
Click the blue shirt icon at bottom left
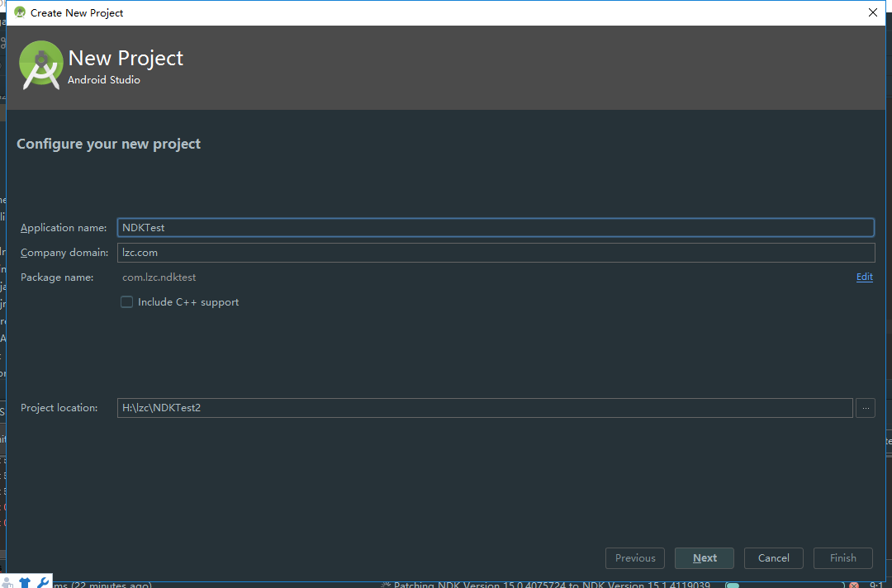(25, 582)
